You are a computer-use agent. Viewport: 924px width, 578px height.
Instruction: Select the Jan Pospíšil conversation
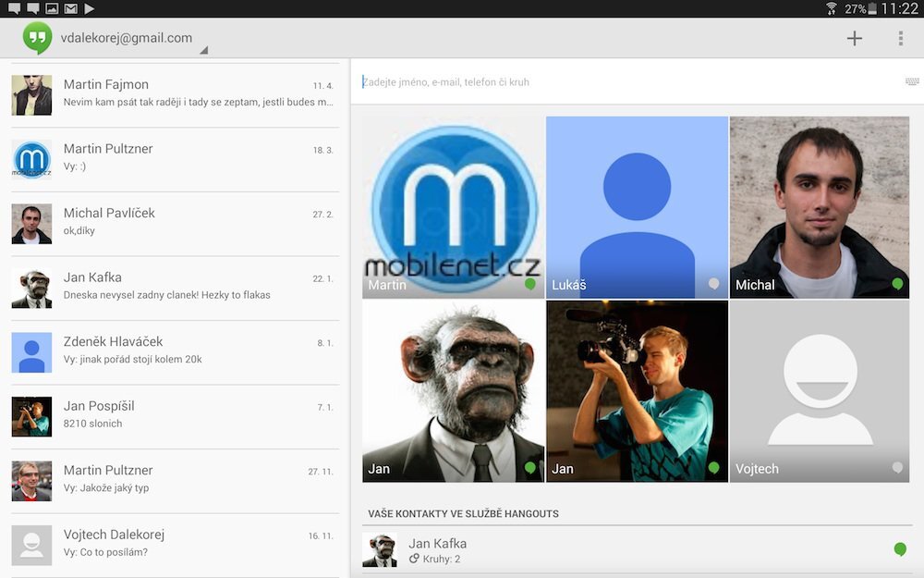(176, 415)
